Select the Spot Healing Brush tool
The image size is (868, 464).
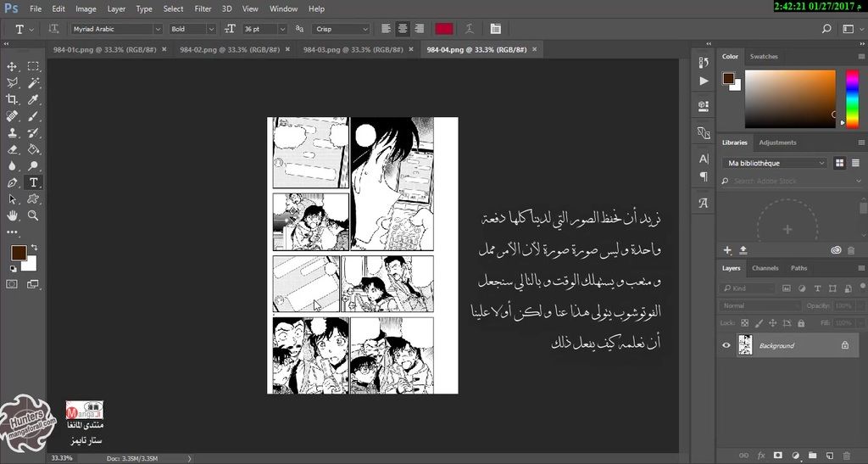coord(12,116)
